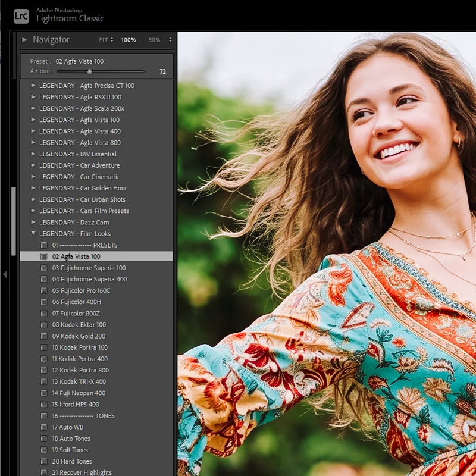Click the Amount value 72 field

(x=162, y=71)
